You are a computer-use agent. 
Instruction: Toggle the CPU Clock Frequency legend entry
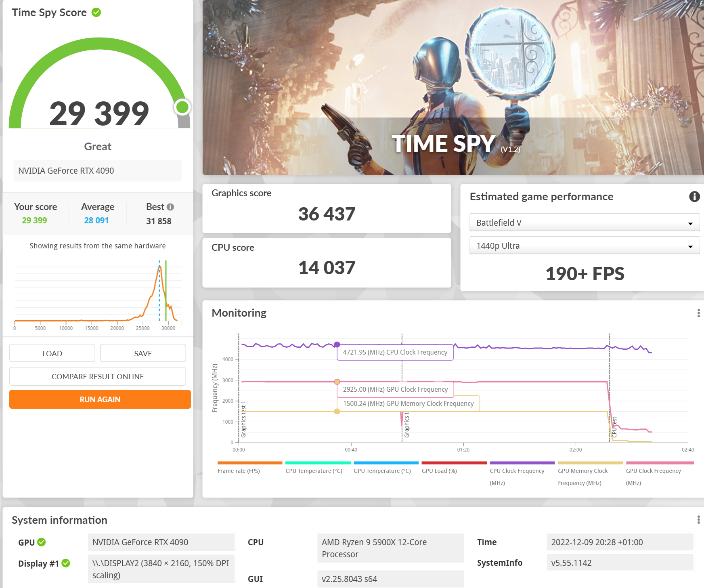522,473
